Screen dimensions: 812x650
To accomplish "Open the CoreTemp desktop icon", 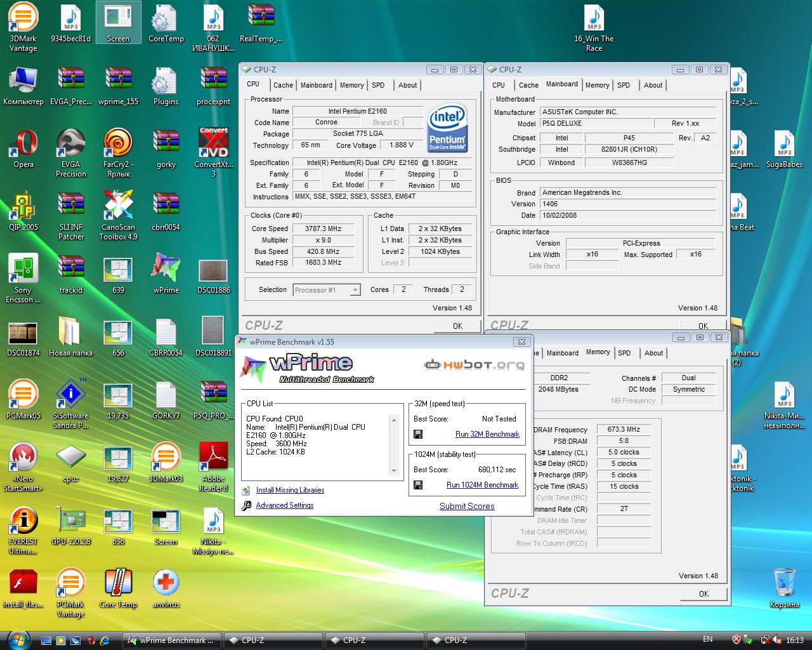I will (x=166, y=24).
